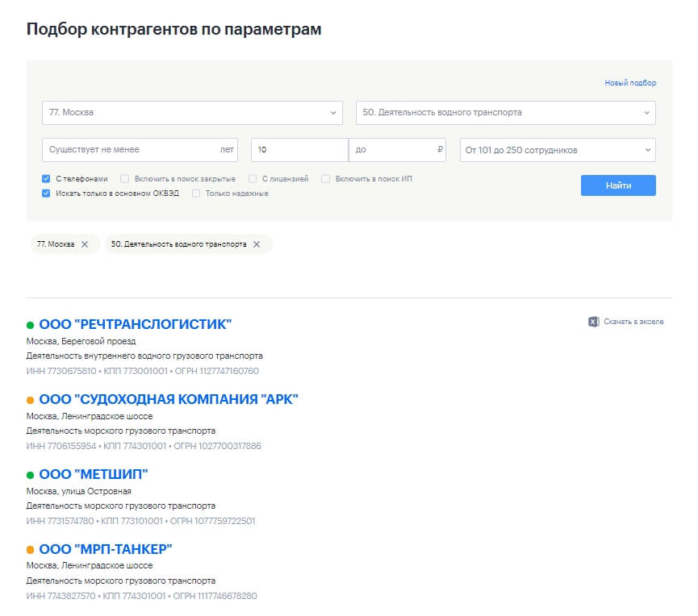Open the activity dropdown for водного транспорта
698x616 pixels.
click(x=505, y=113)
